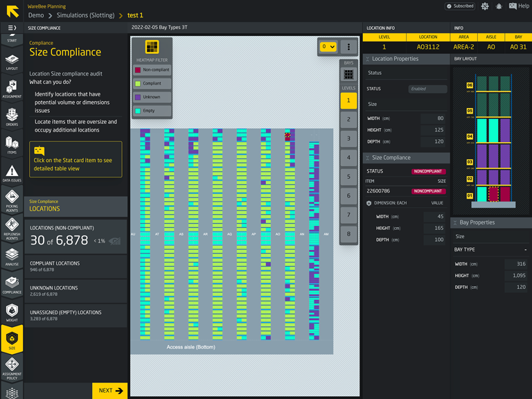
Task: Click the shield icon beside Dimension: Each
Action: point(369,203)
